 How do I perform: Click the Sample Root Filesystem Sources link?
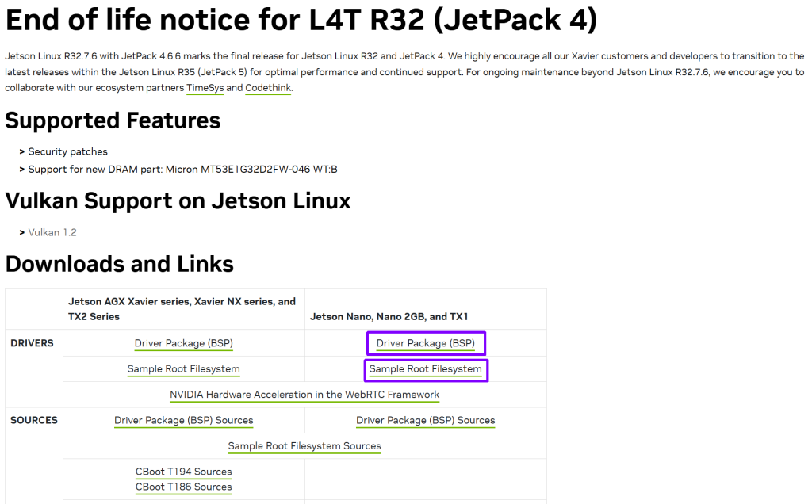[304, 446]
